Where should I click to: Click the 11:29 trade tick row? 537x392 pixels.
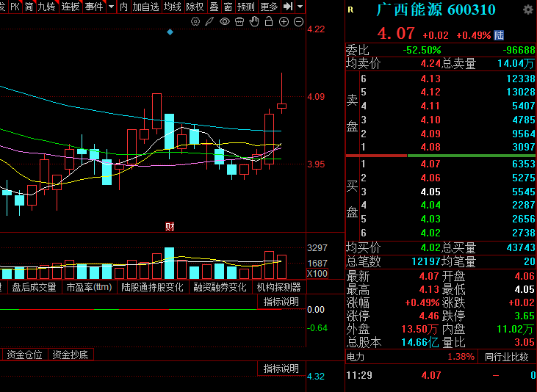tap(441, 375)
